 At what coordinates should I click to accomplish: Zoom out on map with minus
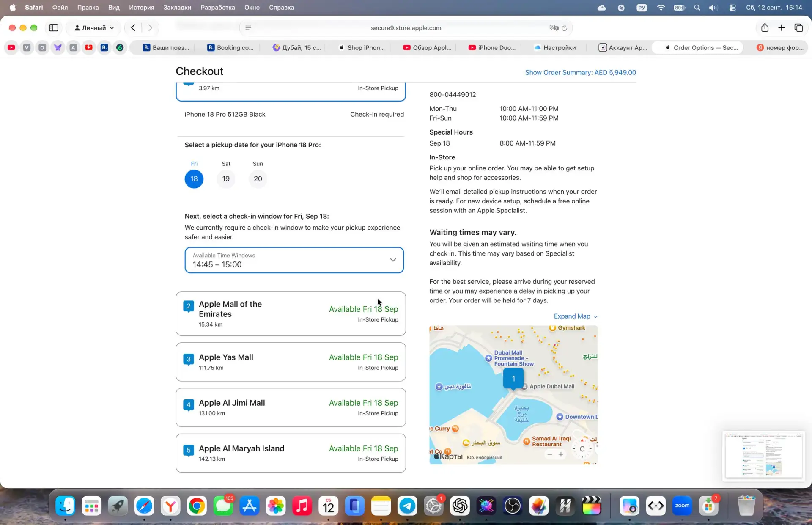[549, 454]
